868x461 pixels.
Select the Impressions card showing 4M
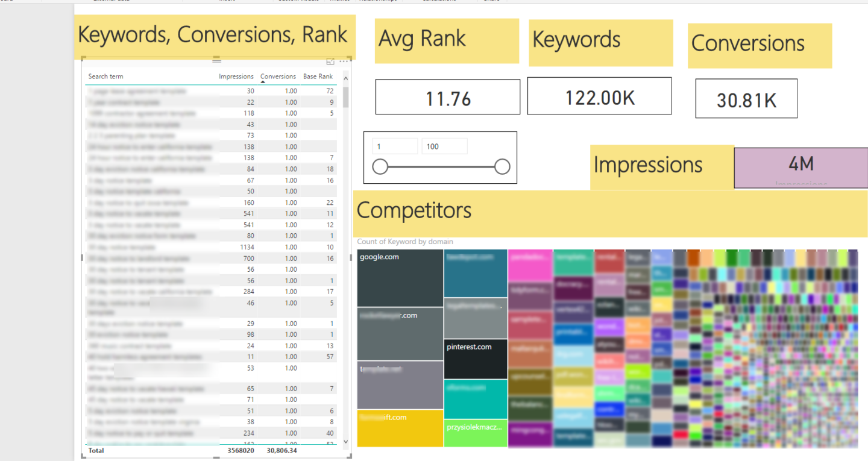click(800, 167)
